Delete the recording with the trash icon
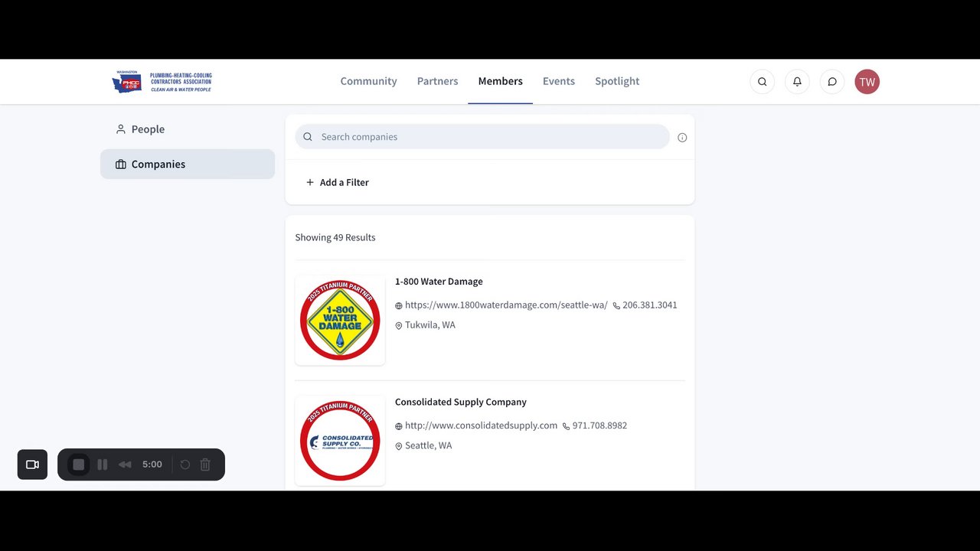This screenshot has height=551, width=980. click(x=205, y=465)
